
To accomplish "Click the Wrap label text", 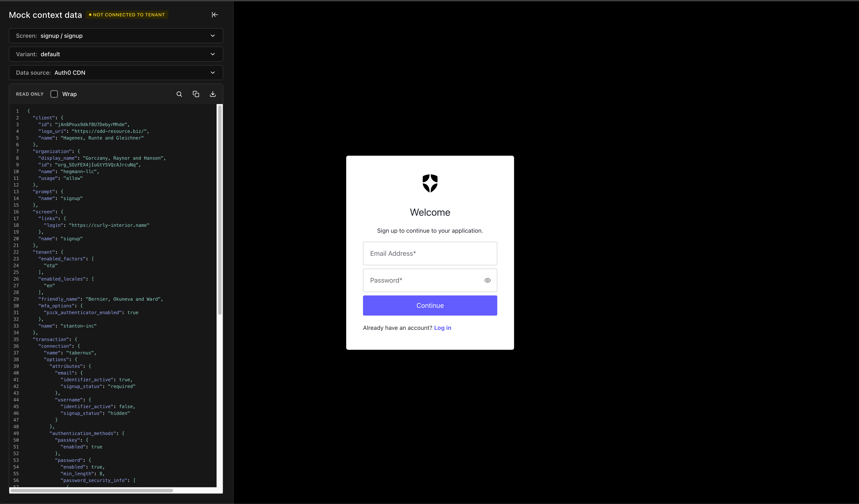I will click(69, 94).
